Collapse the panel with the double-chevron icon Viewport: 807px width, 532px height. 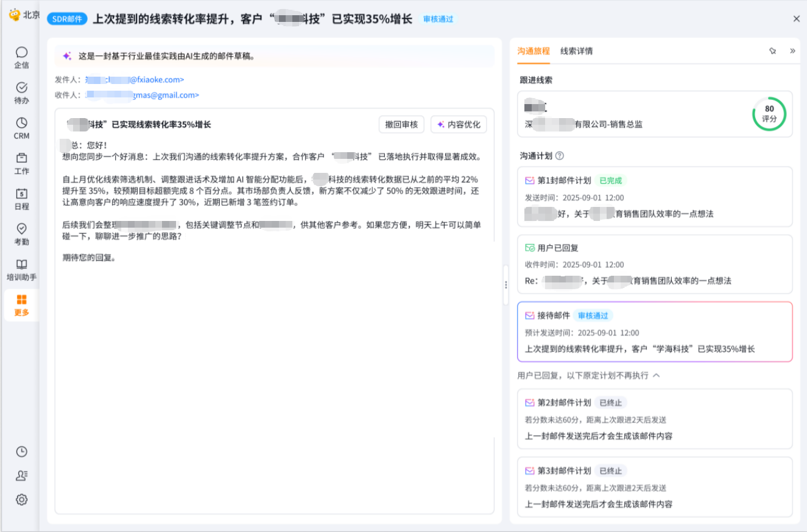(792, 51)
